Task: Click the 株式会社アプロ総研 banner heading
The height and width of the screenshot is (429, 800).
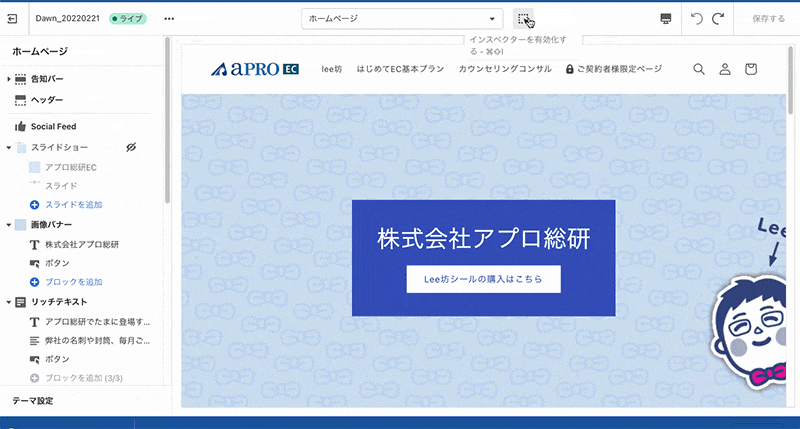Action: 484,239
